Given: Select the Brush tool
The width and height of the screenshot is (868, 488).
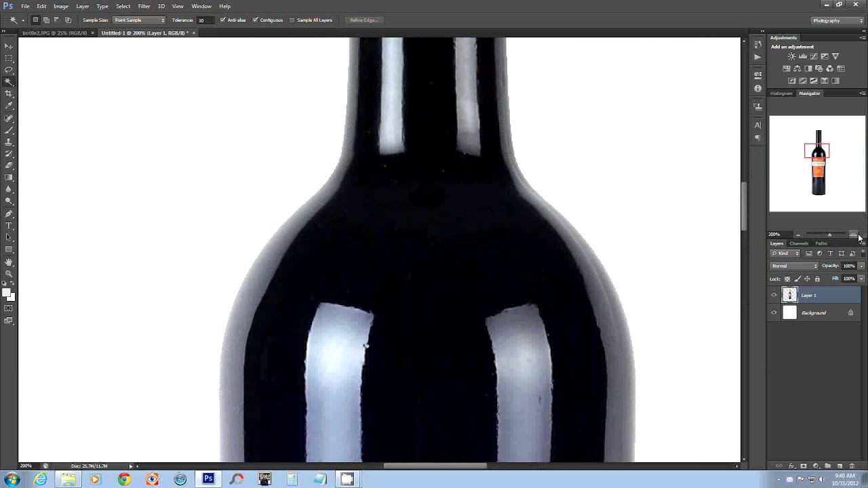Looking at the screenshot, I should click(9, 129).
